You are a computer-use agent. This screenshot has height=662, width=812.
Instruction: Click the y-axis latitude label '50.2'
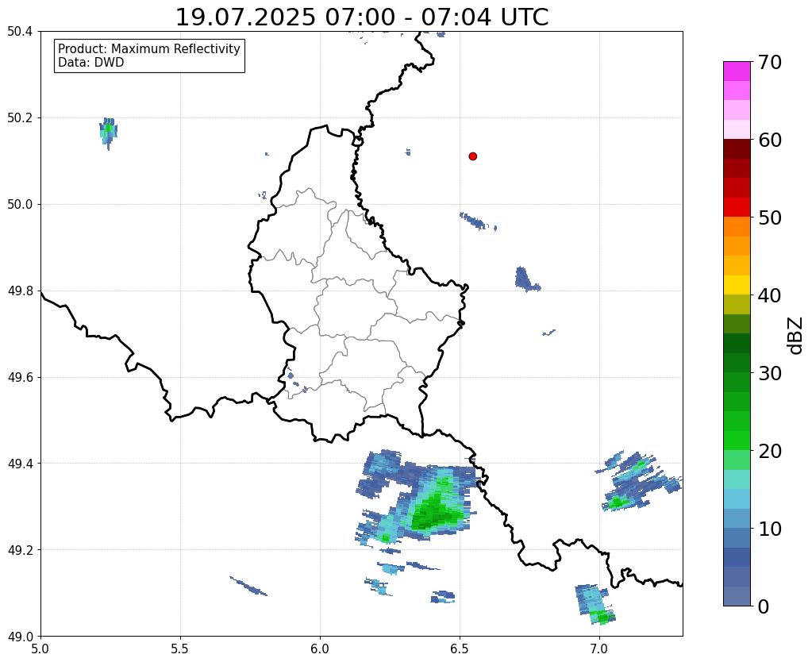[x=19, y=117]
